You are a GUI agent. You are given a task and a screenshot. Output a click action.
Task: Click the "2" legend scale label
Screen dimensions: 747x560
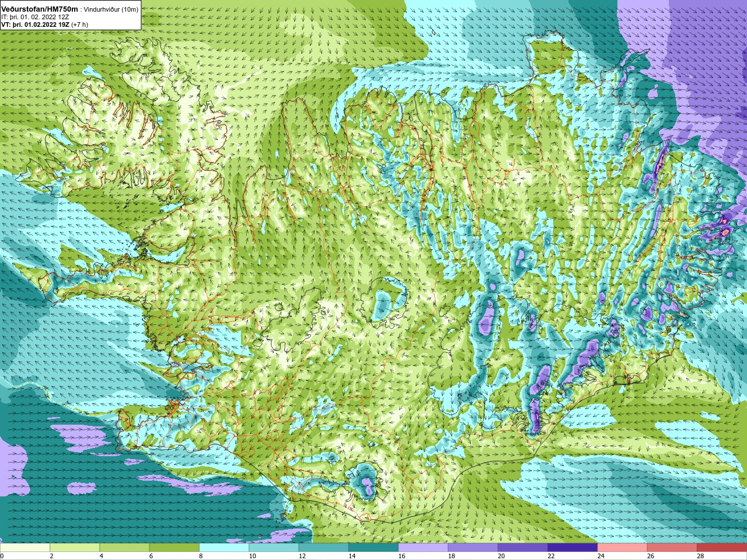[51, 556]
